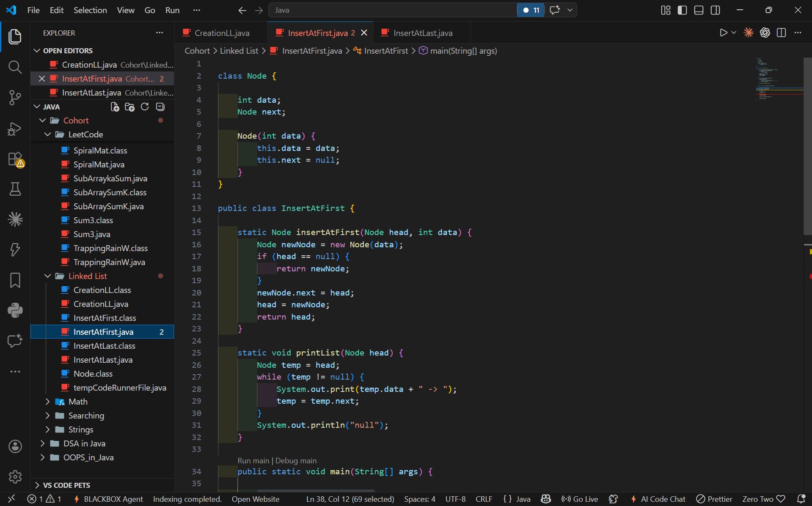This screenshot has height=506, width=812.
Task: Open the Python activity bar icon
Action: pos(15,310)
